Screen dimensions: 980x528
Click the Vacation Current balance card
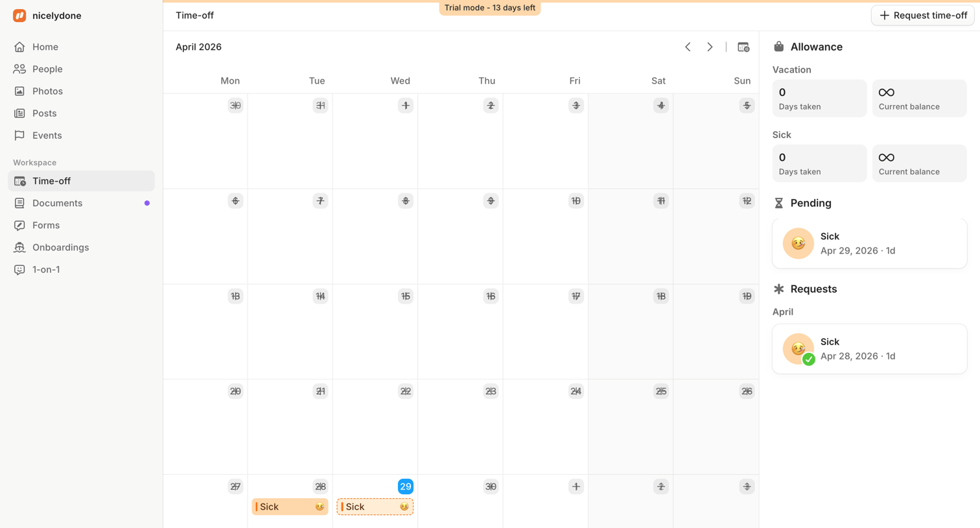(919, 99)
